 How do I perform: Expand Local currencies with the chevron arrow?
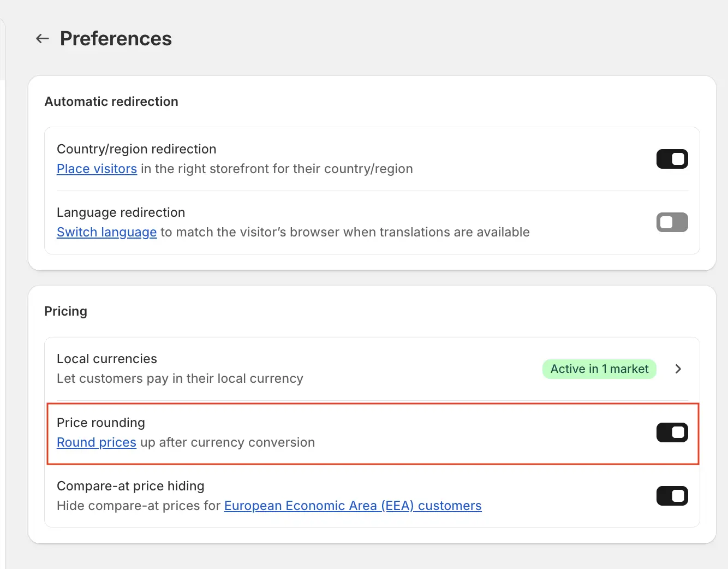678,369
